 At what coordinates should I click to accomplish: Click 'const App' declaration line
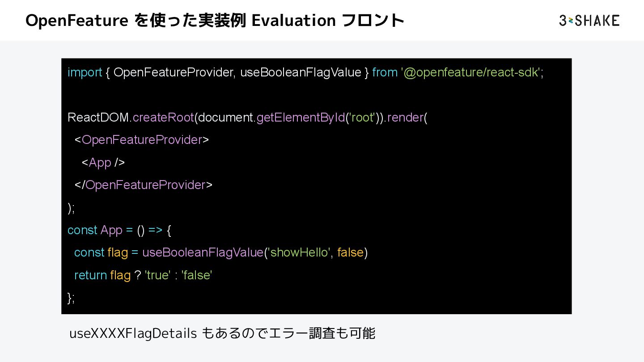95,230
